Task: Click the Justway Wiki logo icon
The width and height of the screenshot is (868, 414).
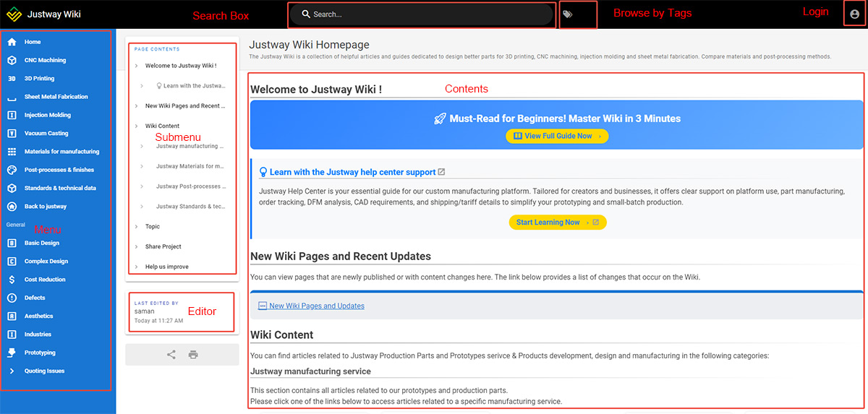Action: click(x=13, y=14)
